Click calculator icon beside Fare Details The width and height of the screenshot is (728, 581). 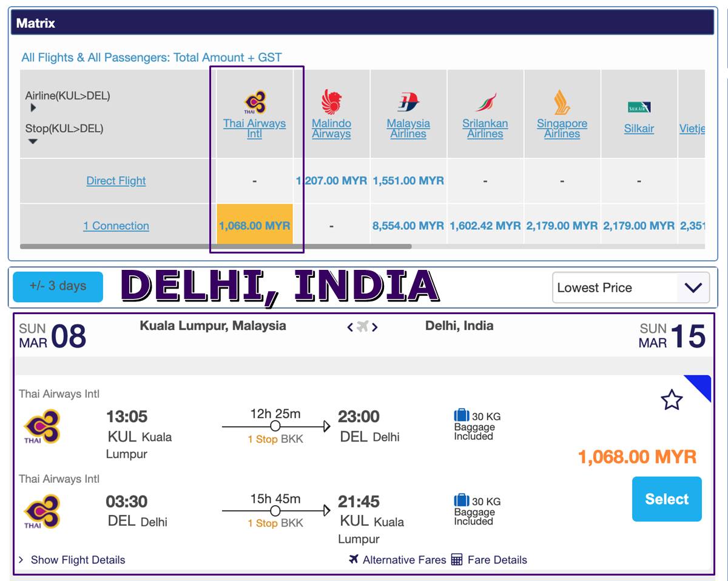pyautogui.click(x=457, y=559)
